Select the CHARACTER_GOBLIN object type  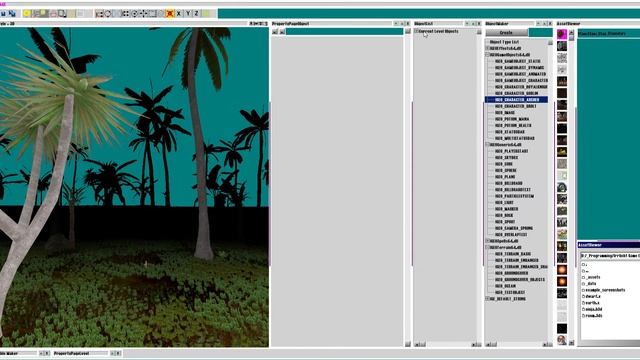tap(516, 93)
